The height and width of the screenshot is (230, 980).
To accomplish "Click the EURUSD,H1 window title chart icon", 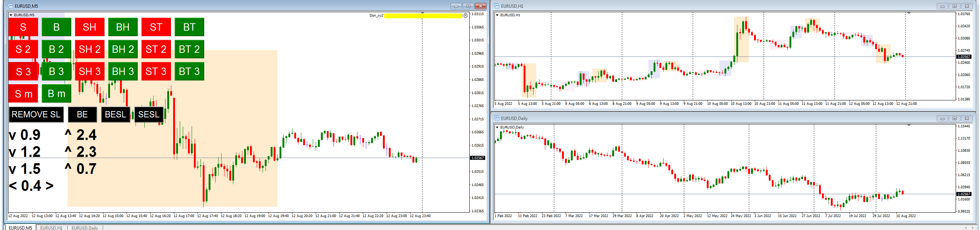I will pos(497,6).
